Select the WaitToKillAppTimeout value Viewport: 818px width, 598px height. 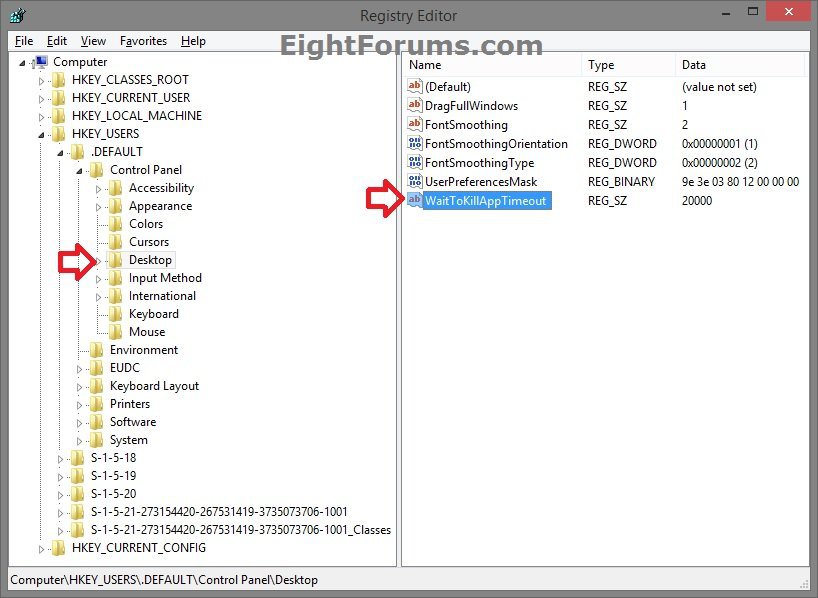click(485, 201)
